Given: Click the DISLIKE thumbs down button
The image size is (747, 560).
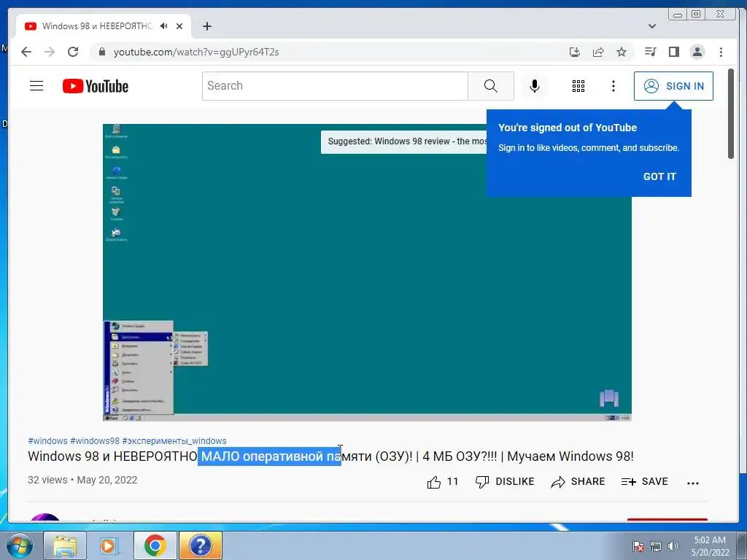Looking at the screenshot, I should click(x=505, y=482).
